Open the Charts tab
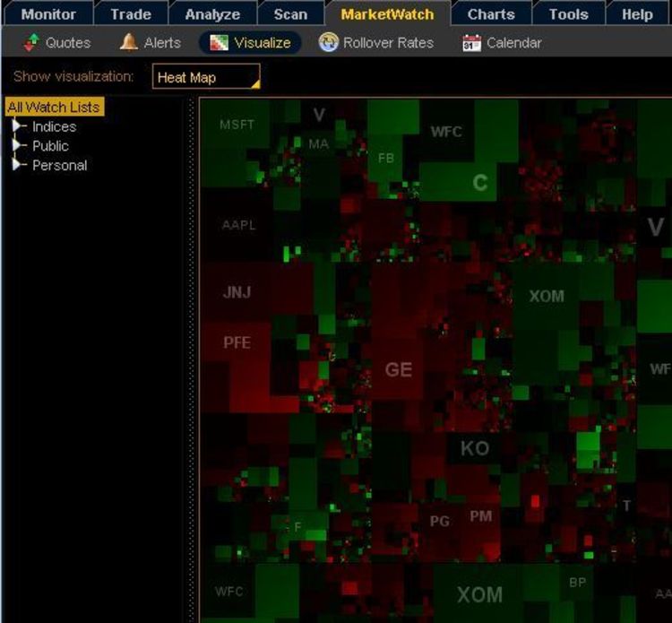The width and height of the screenshot is (672, 623). (491, 14)
